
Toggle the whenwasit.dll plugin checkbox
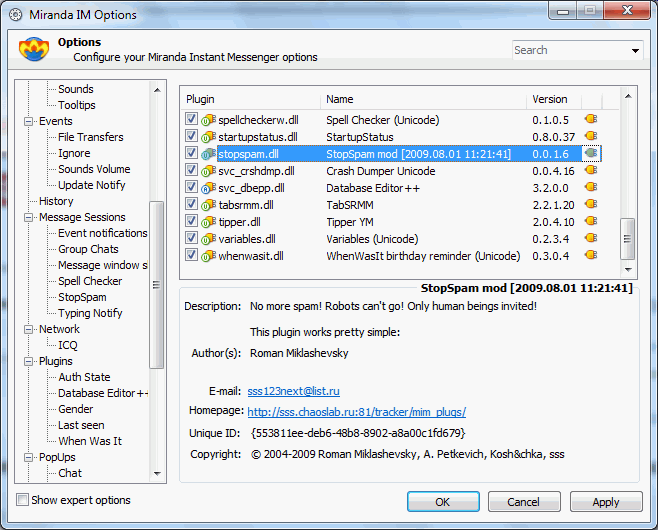click(x=191, y=255)
